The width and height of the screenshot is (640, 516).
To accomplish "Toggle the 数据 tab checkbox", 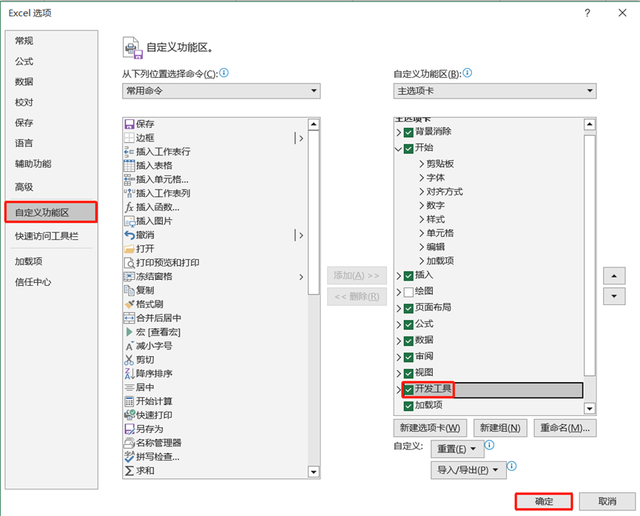I will pyautogui.click(x=409, y=341).
